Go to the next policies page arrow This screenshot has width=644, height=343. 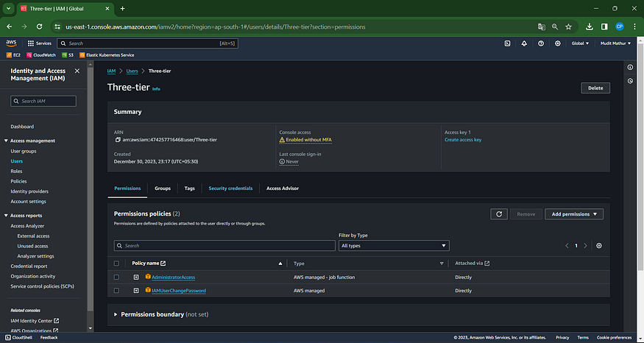pyautogui.click(x=586, y=246)
